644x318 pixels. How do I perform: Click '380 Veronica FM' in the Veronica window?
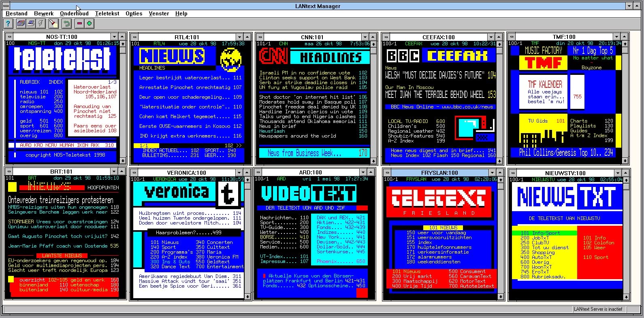[217, 257]
